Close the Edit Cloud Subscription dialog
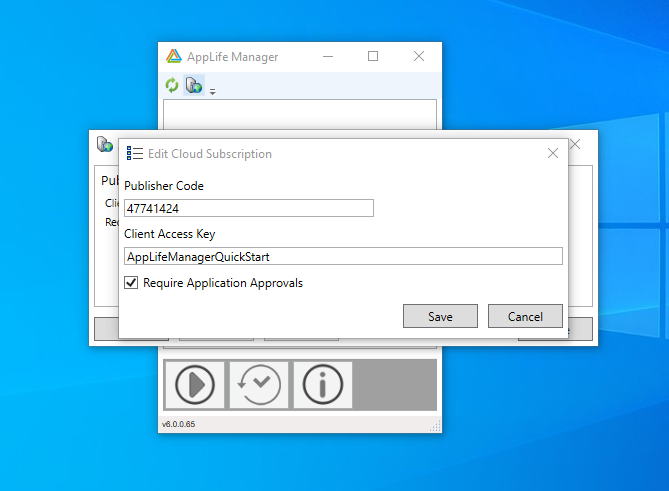Screen dimensions: 669x491 point(553,153)
